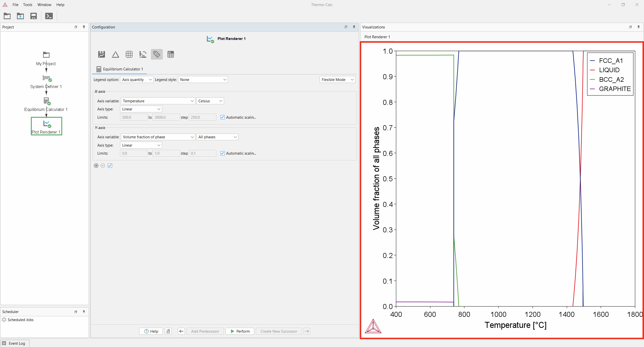644x347 pixels.
Task: Select the Plot Renderer 1 node in project tree
Action: [x=46, y=126]
